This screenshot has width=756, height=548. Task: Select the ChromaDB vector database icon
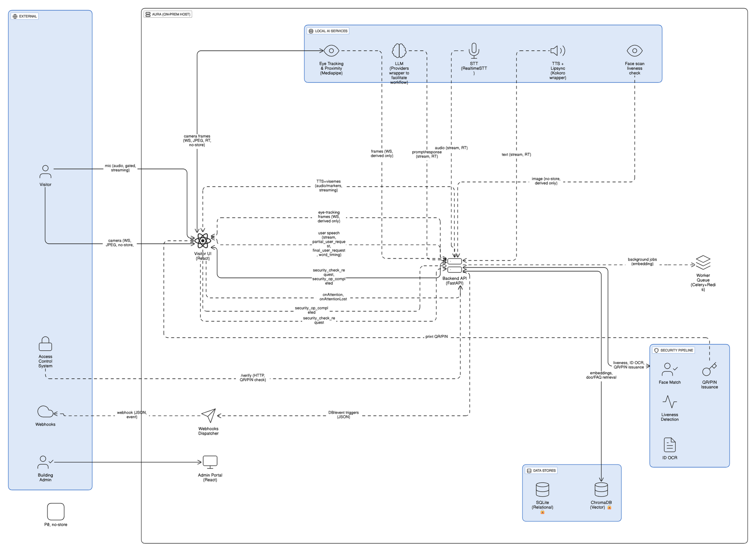tap(601, 489)
